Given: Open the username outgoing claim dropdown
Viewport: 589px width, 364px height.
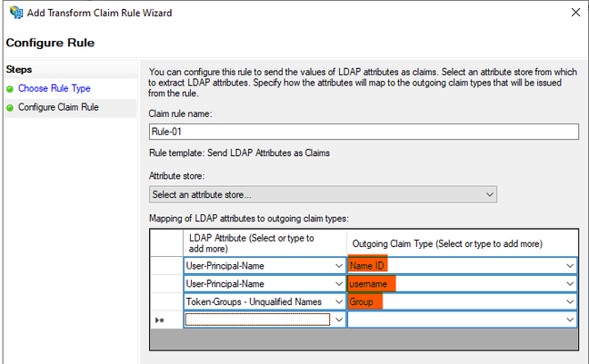Looking at the screenshot, I should 570,283.
